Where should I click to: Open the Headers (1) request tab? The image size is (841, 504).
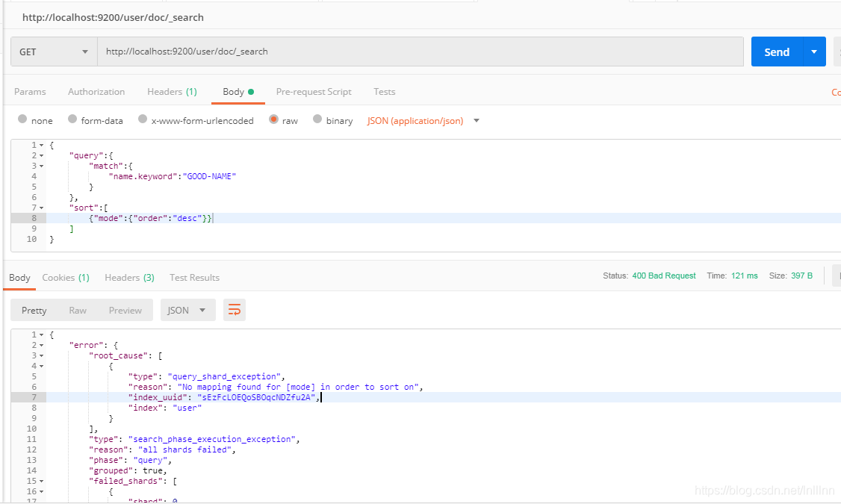click(x=173, y=92)
